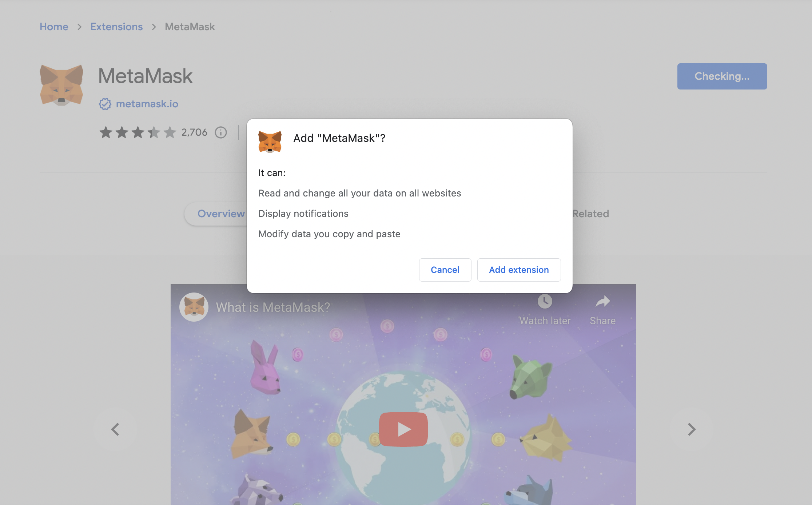Cancel adding MetaMask
The image size is (812, 505).
pyautogui.click(x=445, y=270)
